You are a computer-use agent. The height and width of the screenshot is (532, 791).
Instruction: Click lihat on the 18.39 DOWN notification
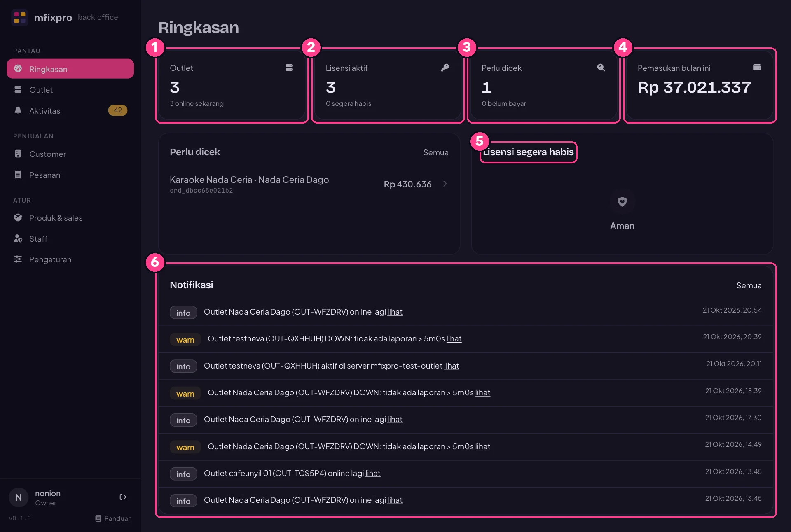point(483,392)
